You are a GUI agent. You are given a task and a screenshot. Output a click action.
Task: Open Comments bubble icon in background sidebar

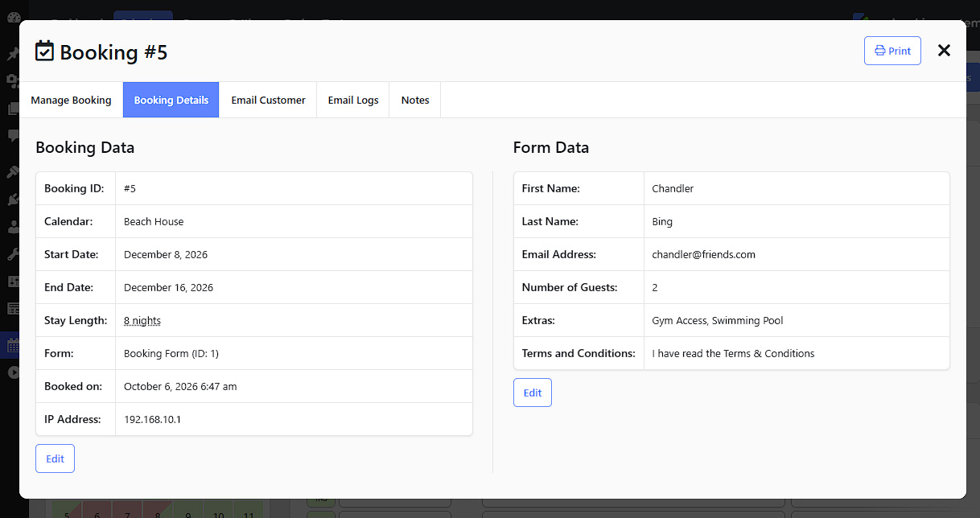(14, 135)
